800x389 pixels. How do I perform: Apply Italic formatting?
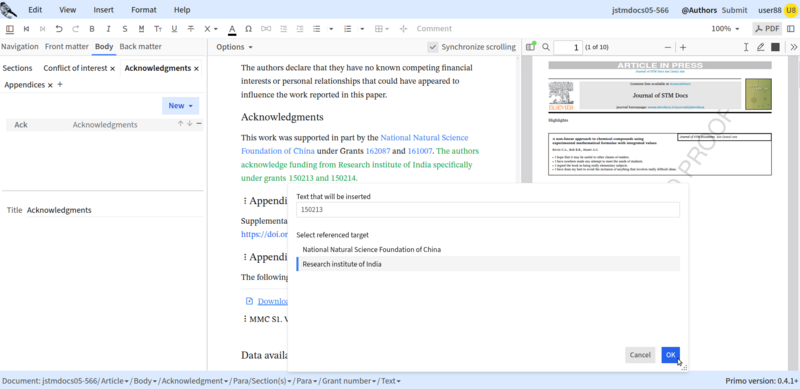click(108, 29)
